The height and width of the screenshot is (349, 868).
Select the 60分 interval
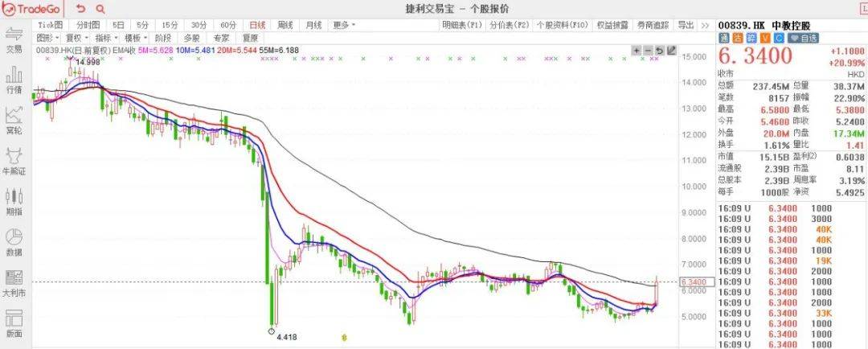[228, 25]
